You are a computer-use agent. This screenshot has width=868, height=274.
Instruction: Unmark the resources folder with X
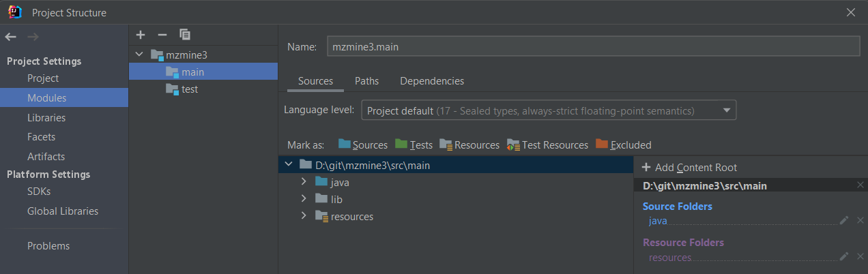860,257
